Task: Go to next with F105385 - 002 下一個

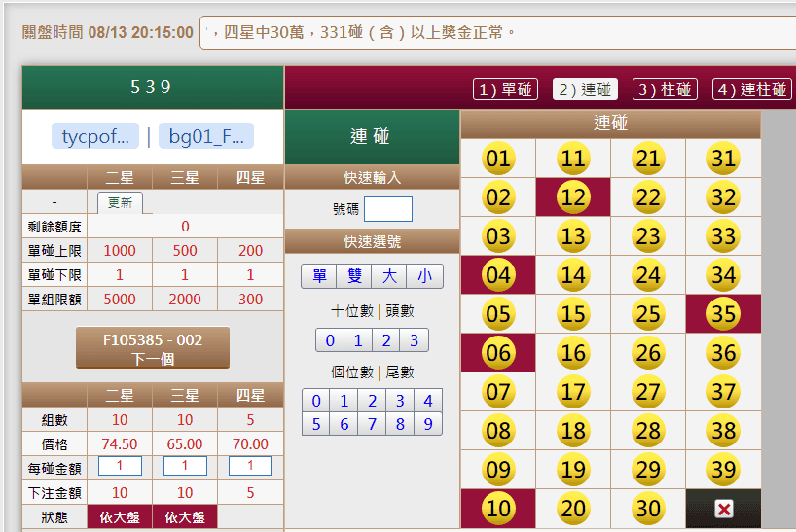Action: 153,348
